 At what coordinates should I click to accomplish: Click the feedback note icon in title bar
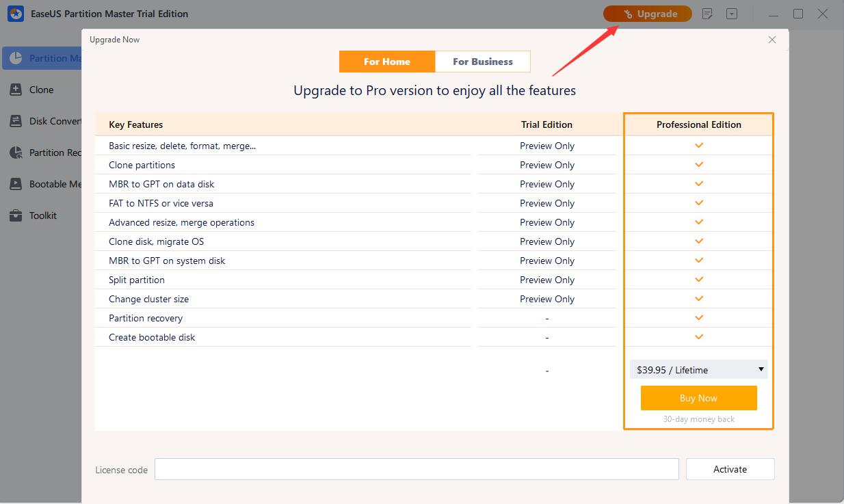[x=708, y=14]
